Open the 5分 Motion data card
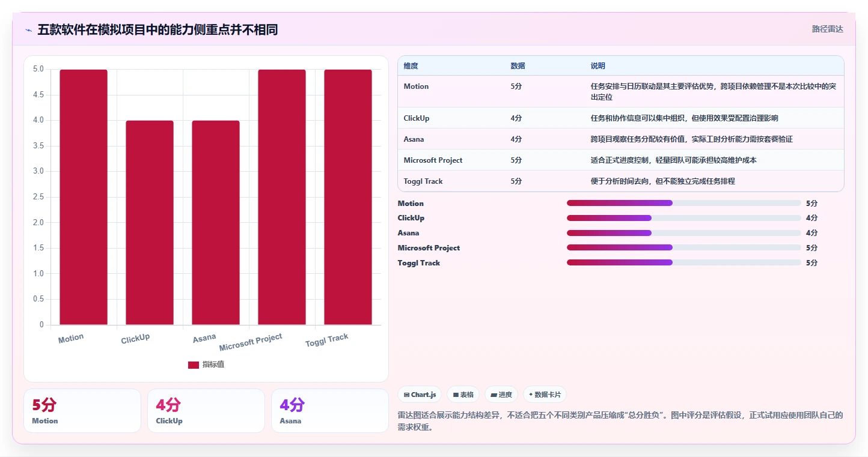Screen dimensions: 868x457 tap(82, 411)
